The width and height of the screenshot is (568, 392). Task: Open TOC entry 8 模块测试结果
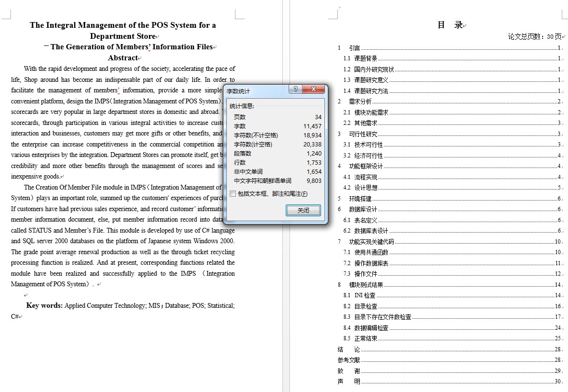449,285
